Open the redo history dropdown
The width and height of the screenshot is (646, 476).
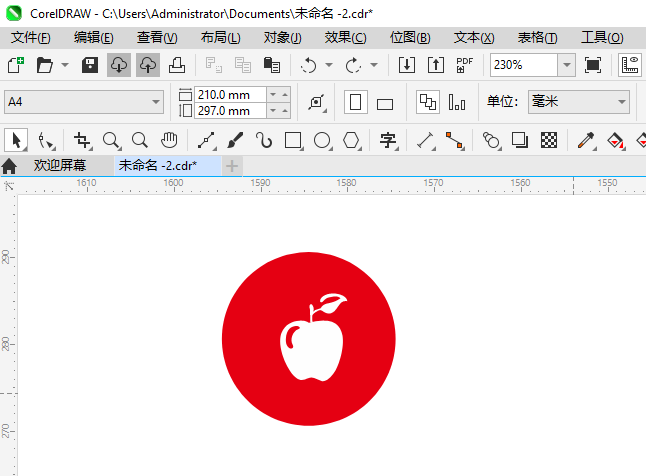tap(374, 65)
